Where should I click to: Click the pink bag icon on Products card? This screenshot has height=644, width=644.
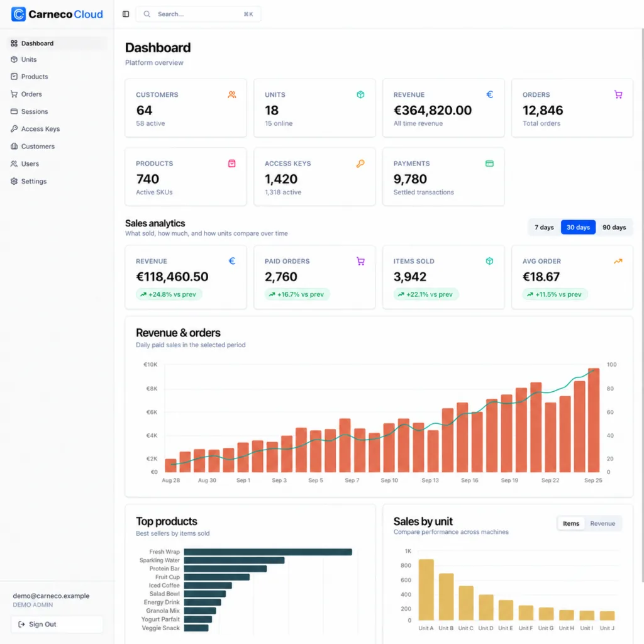pos(231,164)
